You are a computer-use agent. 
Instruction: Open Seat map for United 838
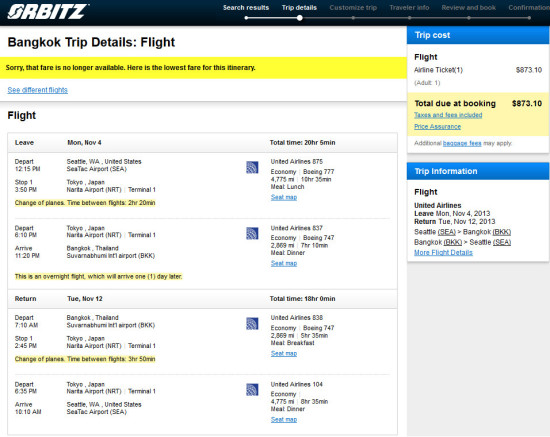click(284, 354)
